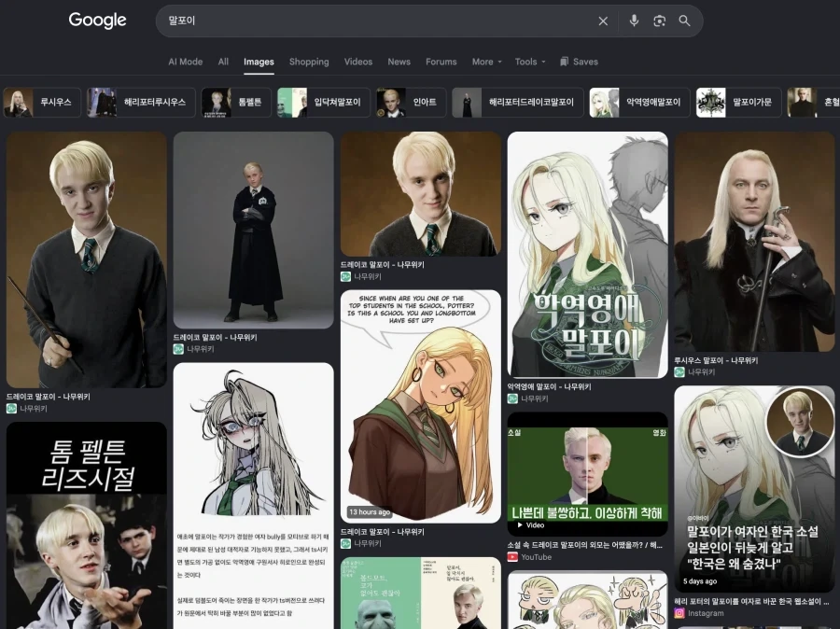The image size is (840, 629).
Task: Select the 말포이가문 suggestion chip
Action: click(x=739, y=103)
